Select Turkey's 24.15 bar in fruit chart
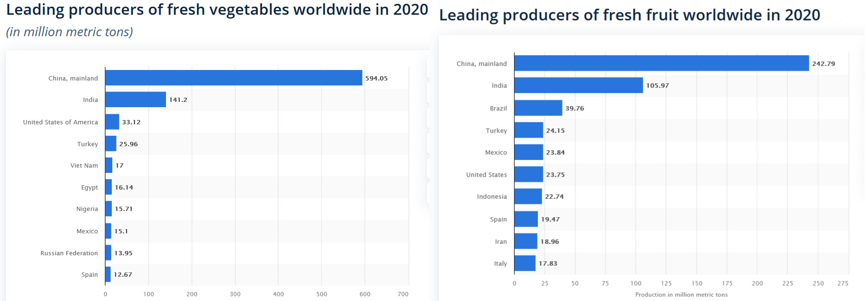This screenshot has height=301, width=868. [528, 130]
